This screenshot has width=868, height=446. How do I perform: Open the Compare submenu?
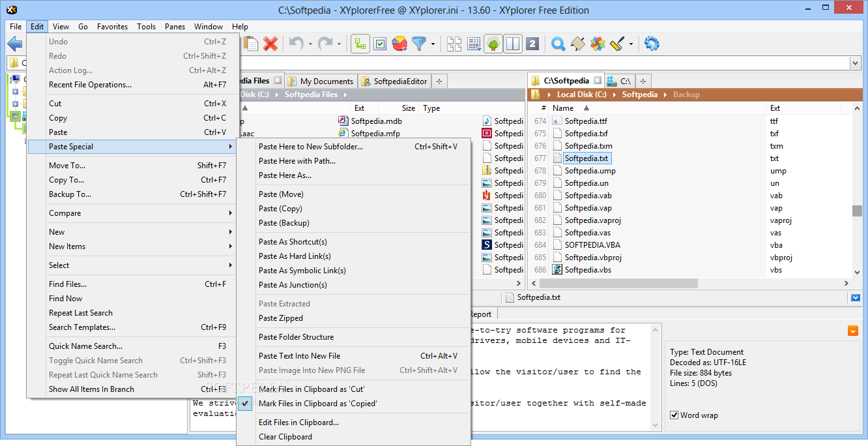pos(133,213)
